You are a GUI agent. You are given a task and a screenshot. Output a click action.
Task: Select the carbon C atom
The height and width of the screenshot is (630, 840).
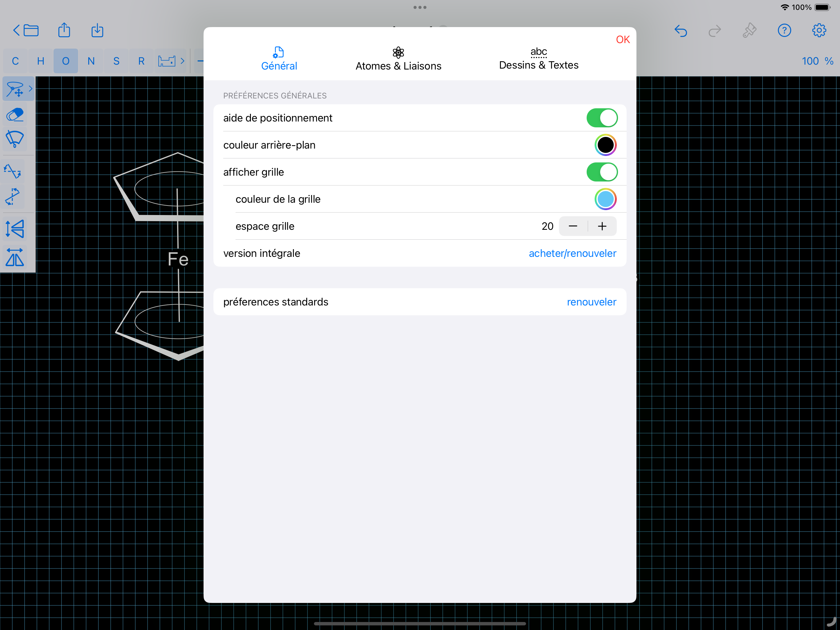pos(15,61)
